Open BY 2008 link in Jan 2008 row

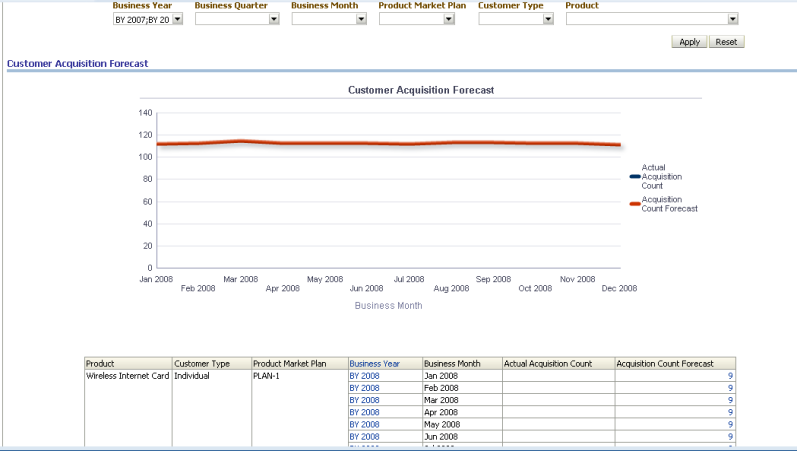[364, 376]
